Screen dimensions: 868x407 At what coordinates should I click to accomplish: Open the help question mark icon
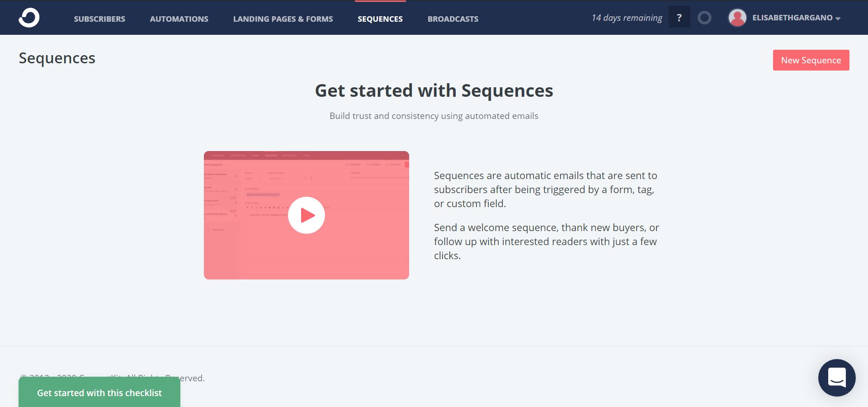tap(679, 17)
